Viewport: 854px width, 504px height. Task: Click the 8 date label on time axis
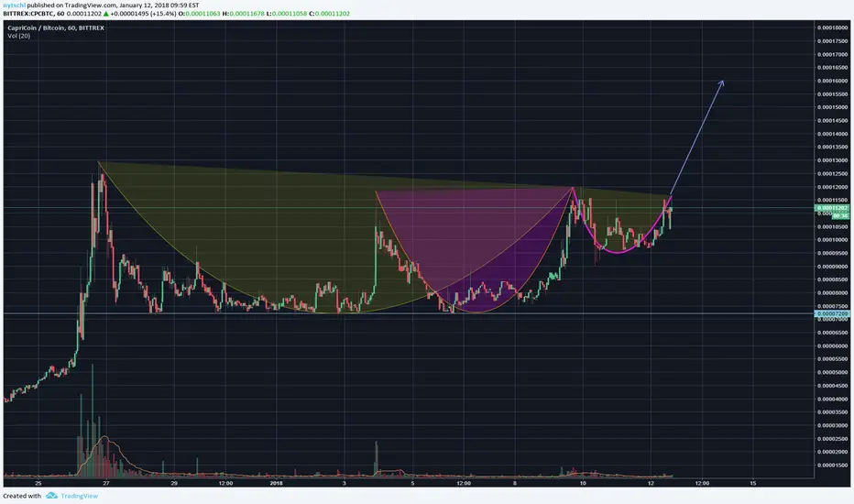coord(515,483)
